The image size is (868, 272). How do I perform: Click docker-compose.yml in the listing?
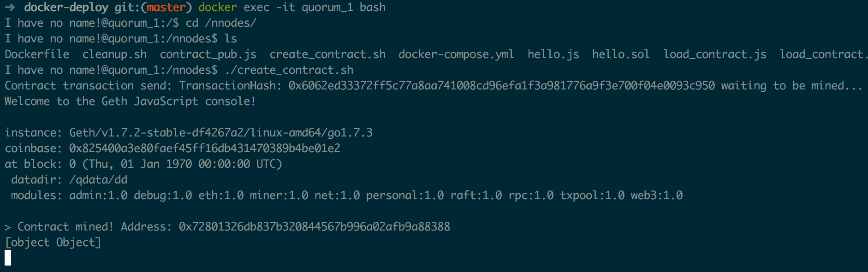point(456,54)
